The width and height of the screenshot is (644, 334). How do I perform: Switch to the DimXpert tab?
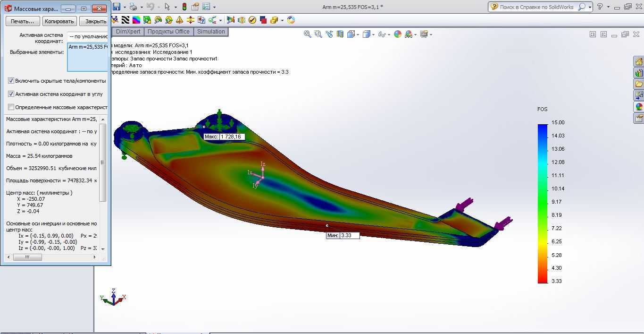pos(129,32)
